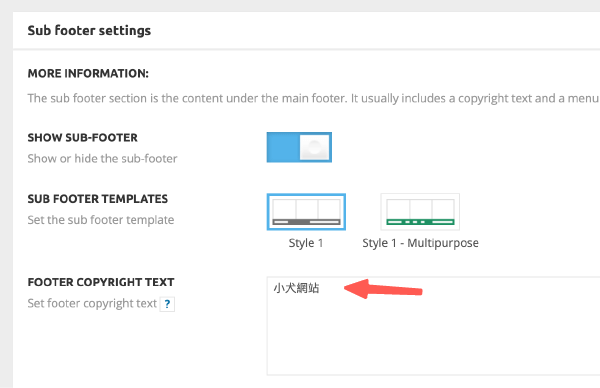Click the Sub footer settings header
600x388 pixels.
[x=89, y=31]
